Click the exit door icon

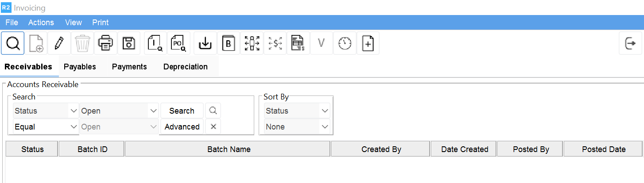(630, 43)
